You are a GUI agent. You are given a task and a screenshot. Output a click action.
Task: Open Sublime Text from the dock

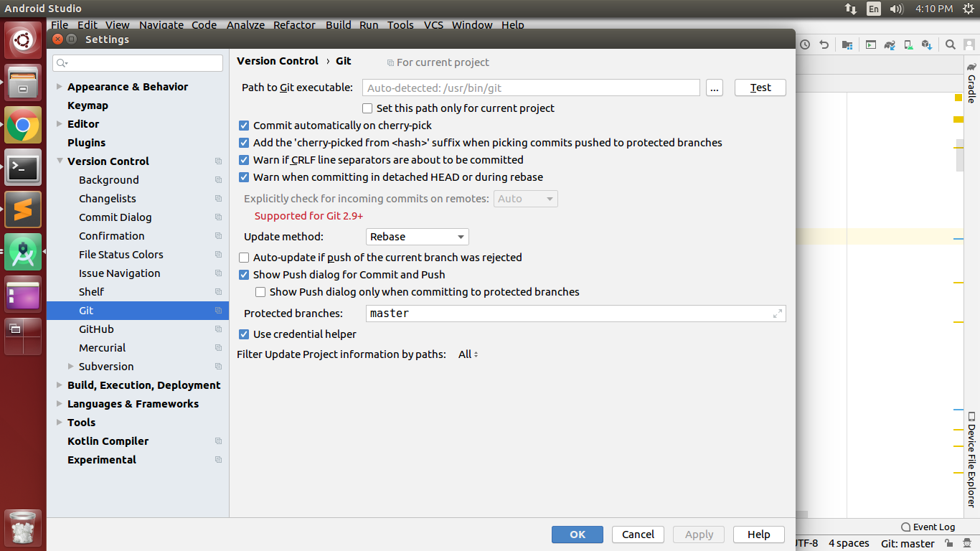(23, 211)
